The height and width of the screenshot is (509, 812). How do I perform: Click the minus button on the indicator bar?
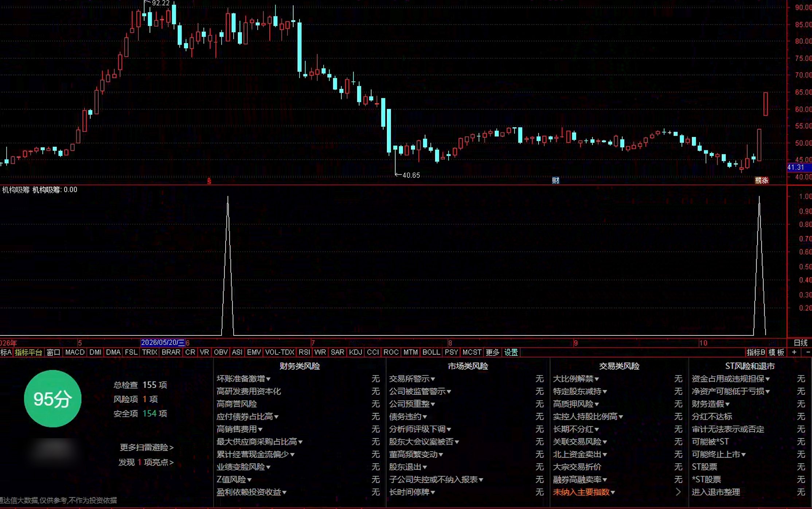pyautogui.click(x=808, y=352)
